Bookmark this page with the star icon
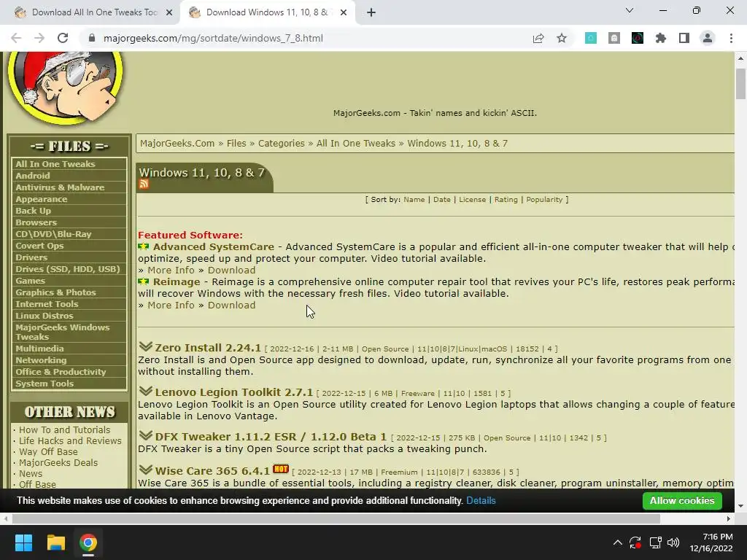747x560 pixels. (x=562, y=38)
